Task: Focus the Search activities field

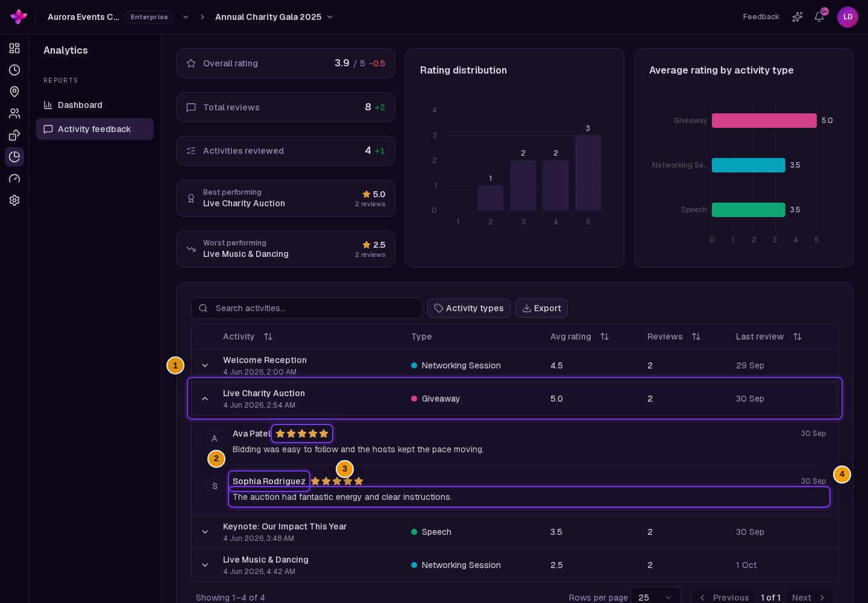Action: click(307, 308)
